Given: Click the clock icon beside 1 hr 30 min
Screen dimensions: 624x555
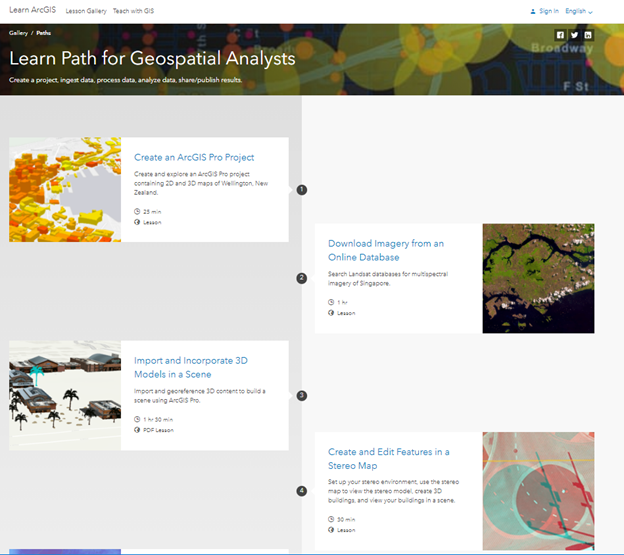Looking at the screenshot, I should [x=137, y=419].
